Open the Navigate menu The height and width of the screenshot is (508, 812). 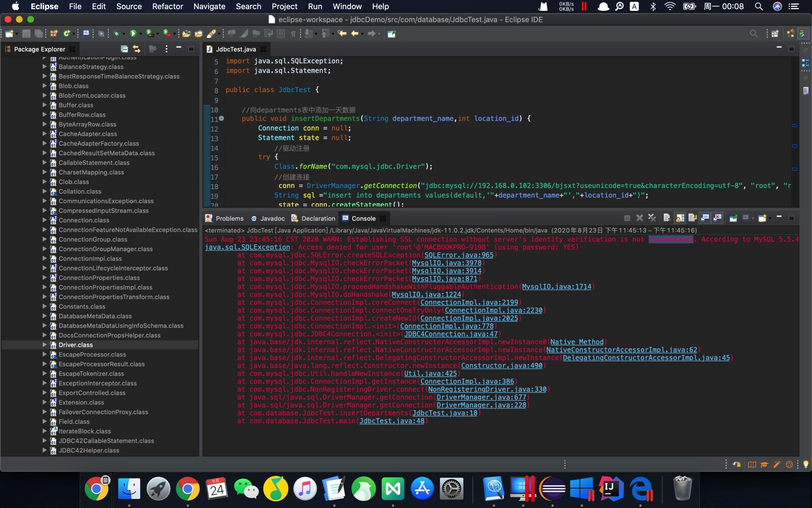[209, 6]
